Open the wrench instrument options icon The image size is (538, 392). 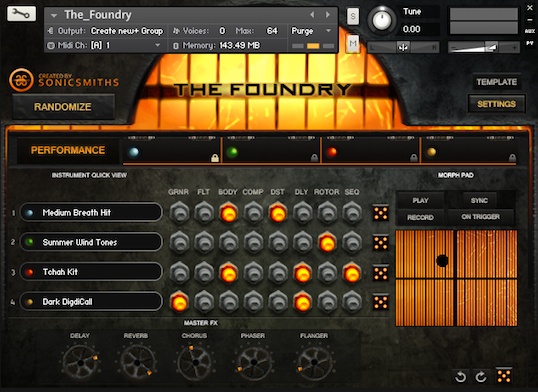click(x=21, y=13)
